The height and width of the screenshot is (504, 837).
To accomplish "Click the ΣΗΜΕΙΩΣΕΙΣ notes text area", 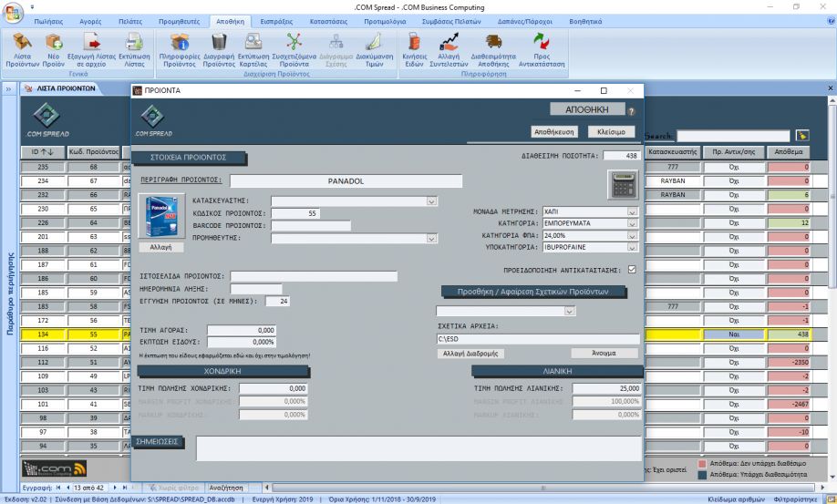I will [418, 448].
